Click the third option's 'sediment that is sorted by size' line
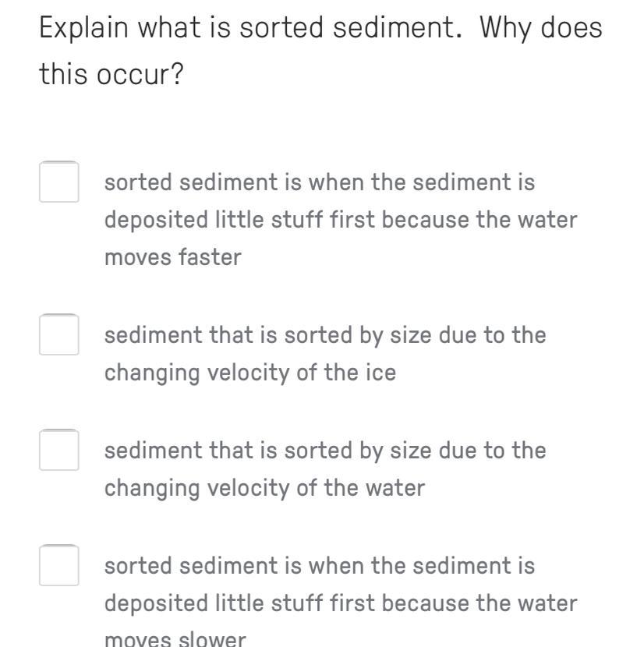This screenshot has width=644, height=647. coord(325,450)
